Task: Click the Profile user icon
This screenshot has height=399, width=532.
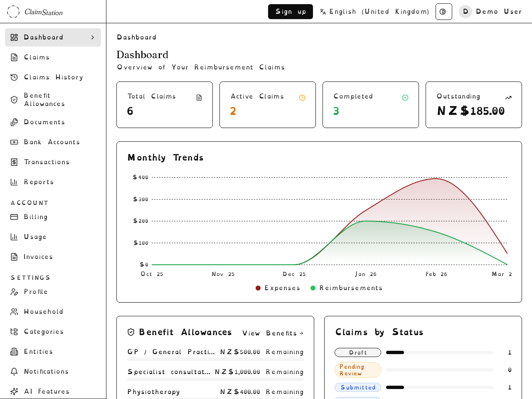Action: click(x=14, y=292)
